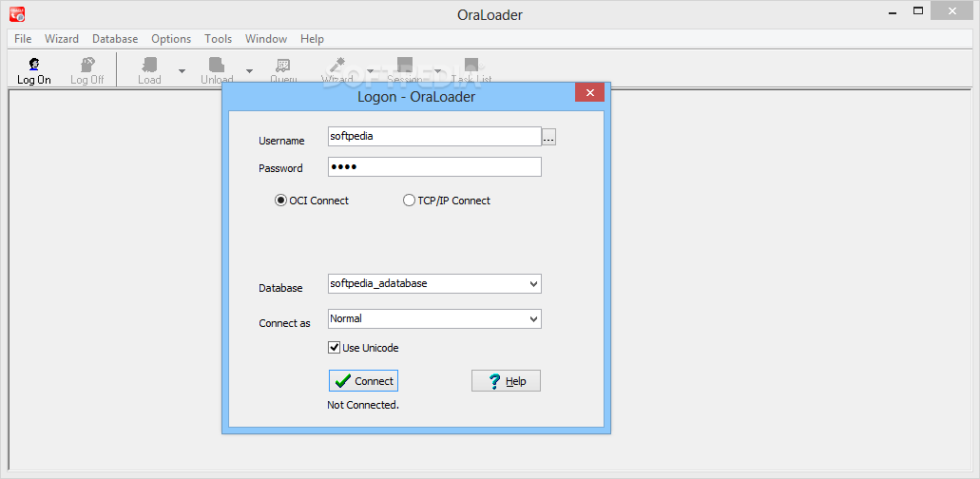Click the Load toolbar icon
The width and height of the screenshot is (980, 479).
click(x=149, y=70)
